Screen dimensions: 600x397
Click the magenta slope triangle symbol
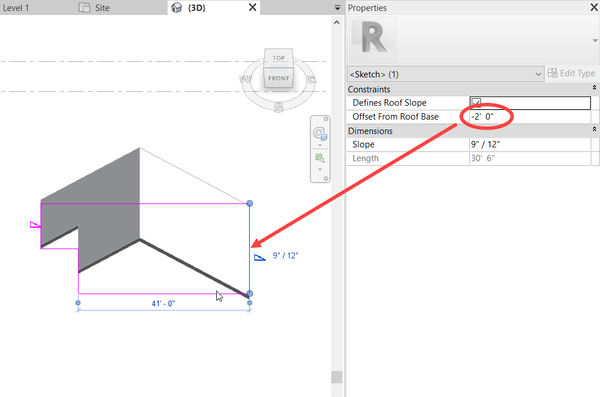(35, 224)
